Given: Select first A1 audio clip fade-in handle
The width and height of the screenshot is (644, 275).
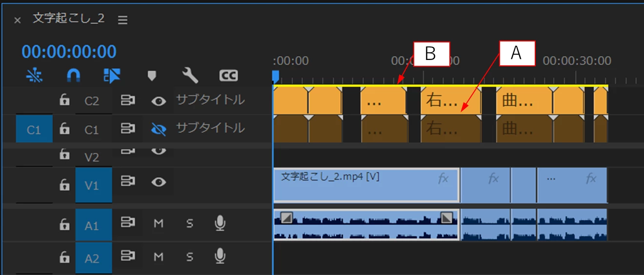Looking at the screenshot, I should 286,217.
